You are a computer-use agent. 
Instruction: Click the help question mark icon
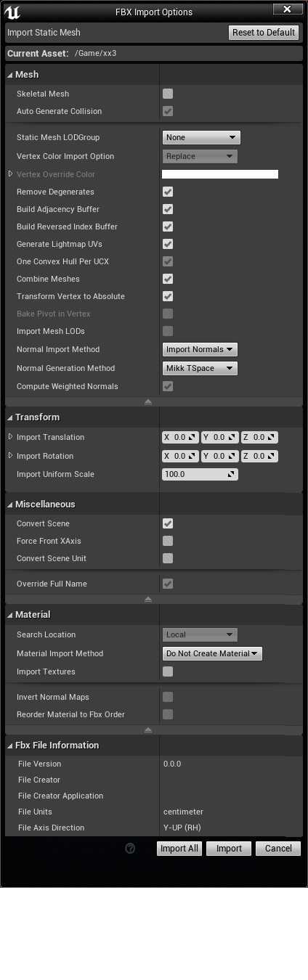(131, 849)
